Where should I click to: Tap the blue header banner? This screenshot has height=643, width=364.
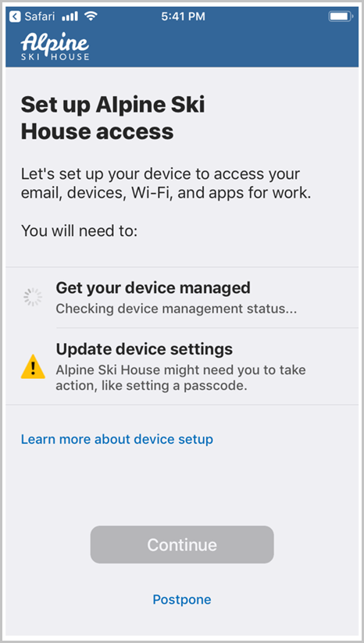[x=182, y=37]
